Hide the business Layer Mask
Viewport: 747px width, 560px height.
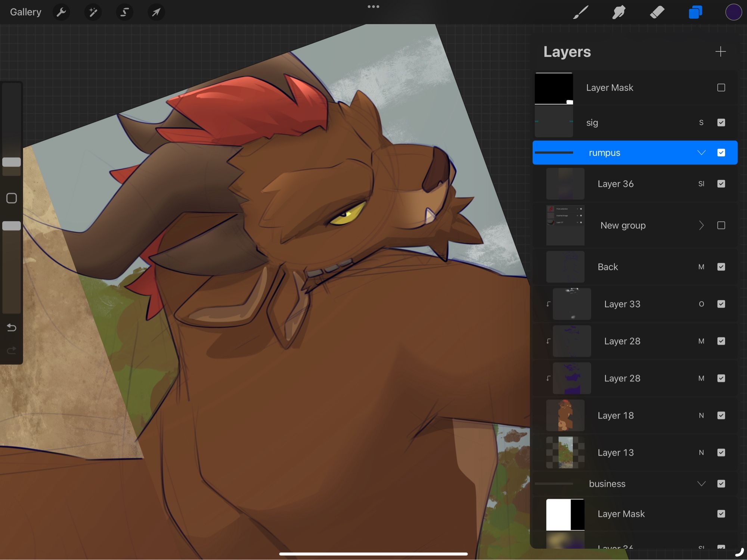(x=721, y=514)
